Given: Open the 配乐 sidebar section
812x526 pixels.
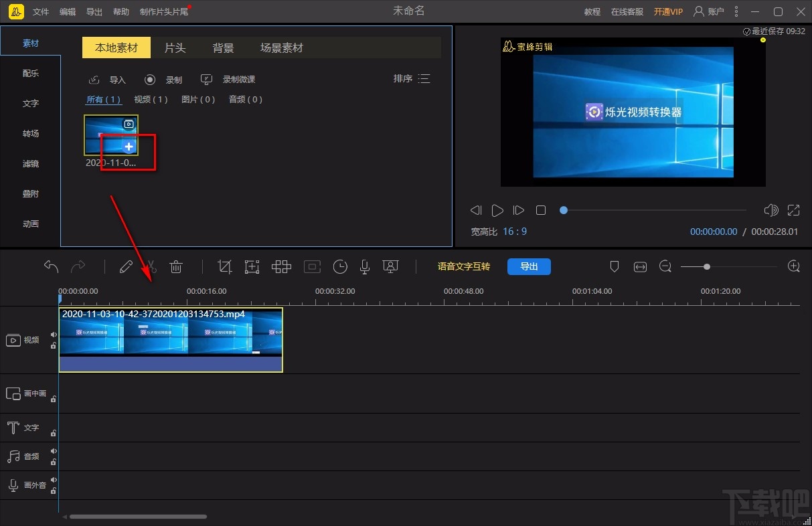Looking at the screenshot, I should [x=31, y=73].
